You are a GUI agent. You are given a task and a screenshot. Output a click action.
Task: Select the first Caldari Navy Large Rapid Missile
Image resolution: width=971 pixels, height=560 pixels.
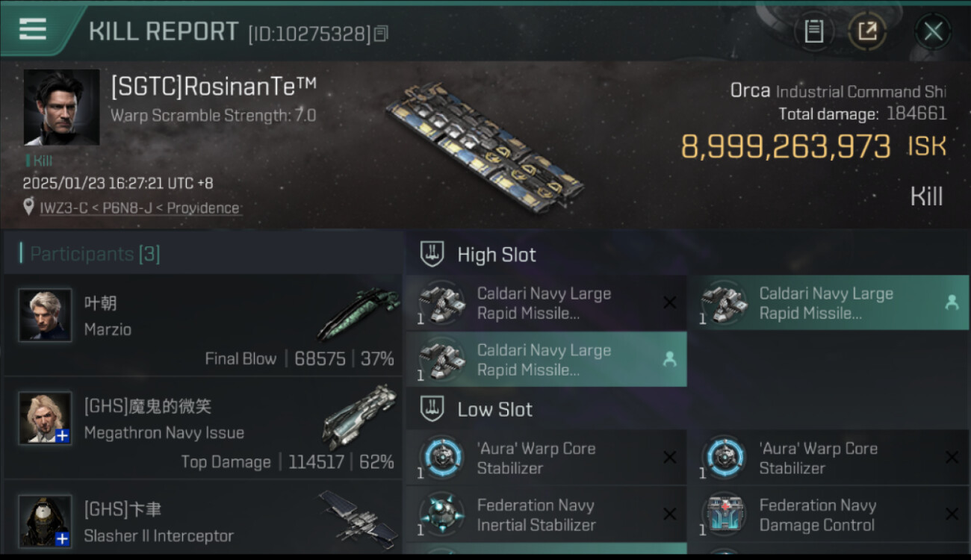click(545, 303)
